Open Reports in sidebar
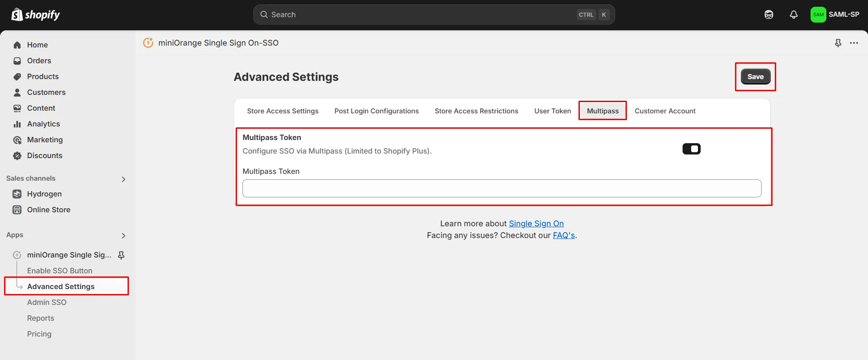 41,318
